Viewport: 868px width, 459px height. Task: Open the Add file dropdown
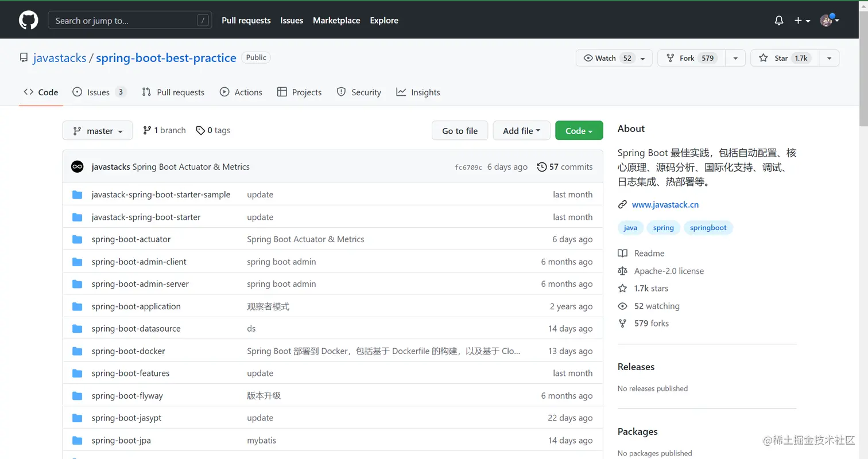(522, 131)
